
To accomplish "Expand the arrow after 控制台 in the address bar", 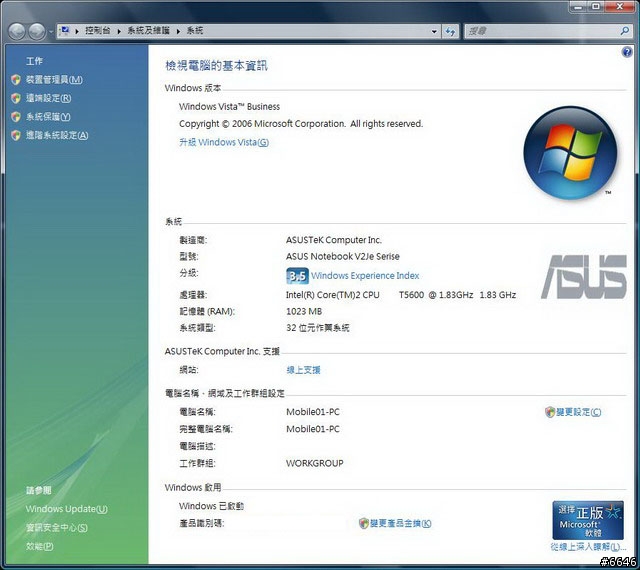I will point(119,31).
